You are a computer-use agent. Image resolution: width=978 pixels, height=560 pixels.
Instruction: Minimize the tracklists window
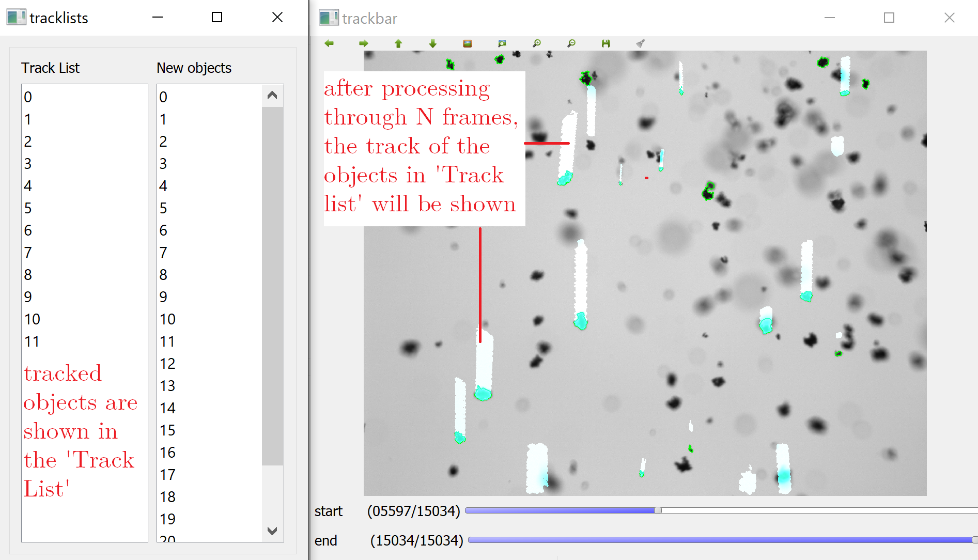pyautogui.click(x=158, y=18)
